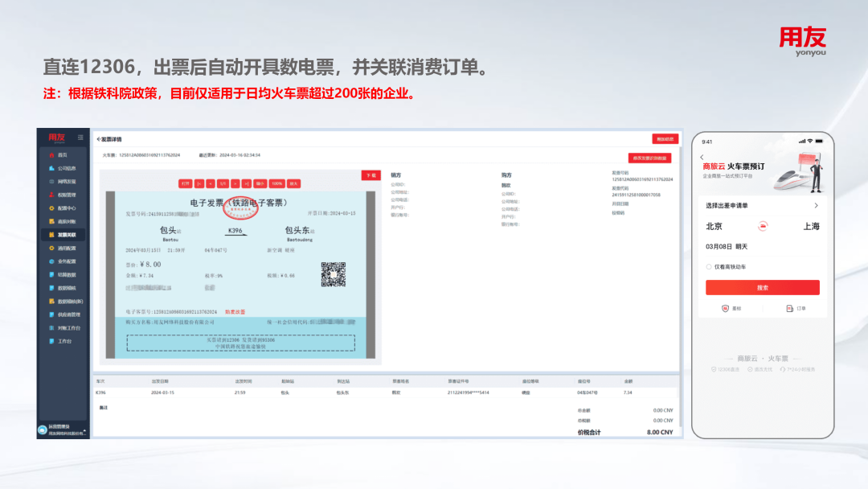Zoom in with the 放大 button

click(293, 183)
